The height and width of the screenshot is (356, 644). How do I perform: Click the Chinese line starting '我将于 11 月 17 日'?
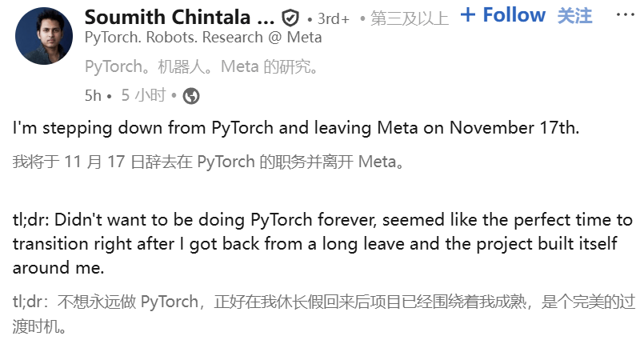pyautogui.click(x=208, y=162)
